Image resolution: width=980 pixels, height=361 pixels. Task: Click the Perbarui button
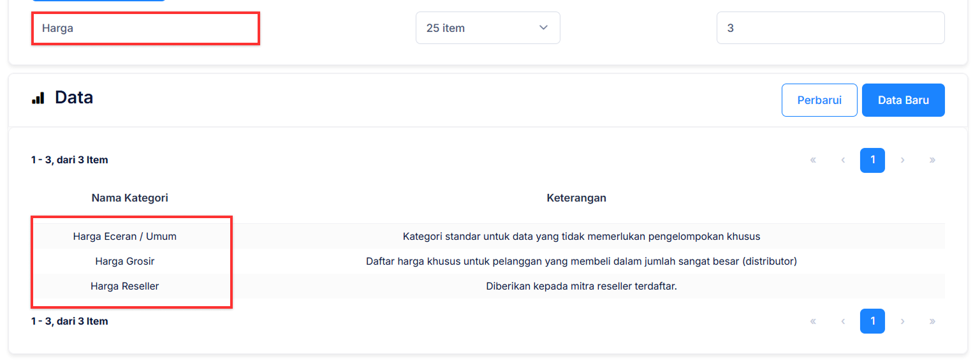819,100
